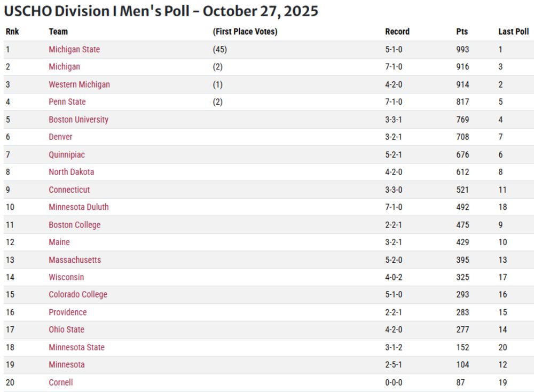Click the Pts column header
This screenshot has width=534, height=392.
(462, 32)
